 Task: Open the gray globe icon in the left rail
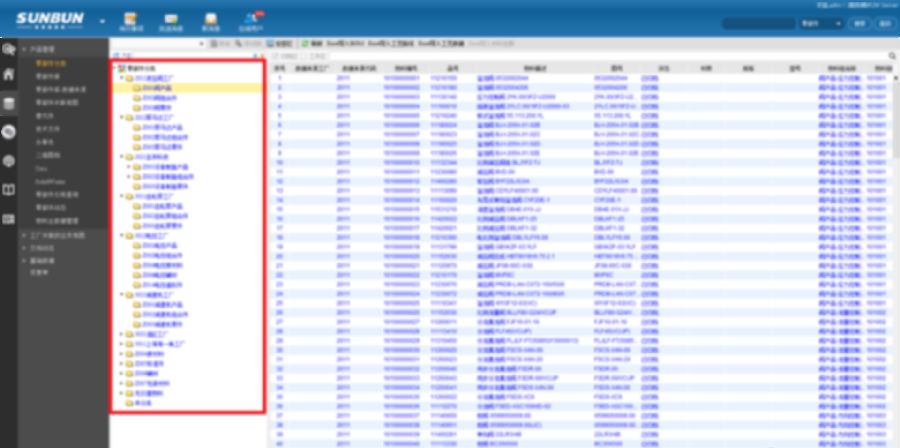pos(9,161)
